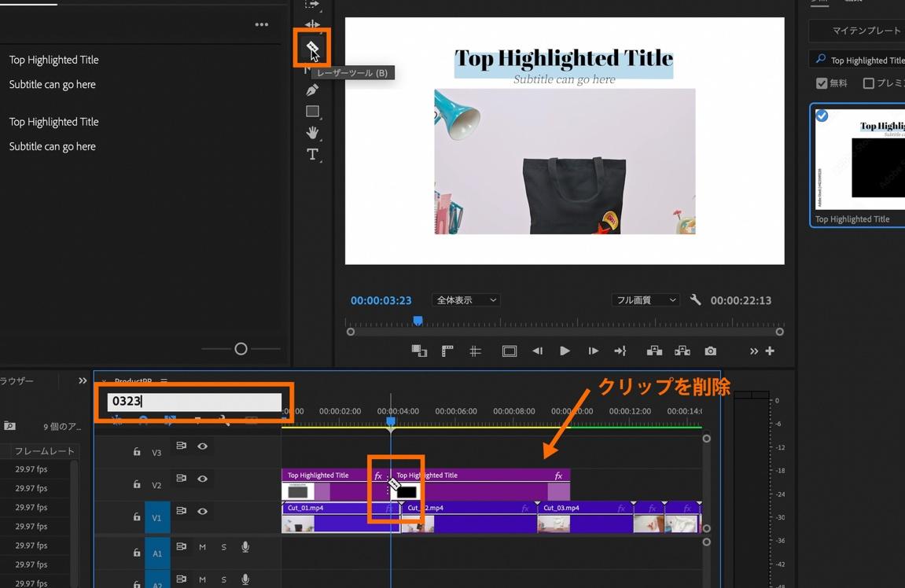Click Show Guides grid button in Program monitor
Screen dimensions: 905x588
click(x=475, y=351)
